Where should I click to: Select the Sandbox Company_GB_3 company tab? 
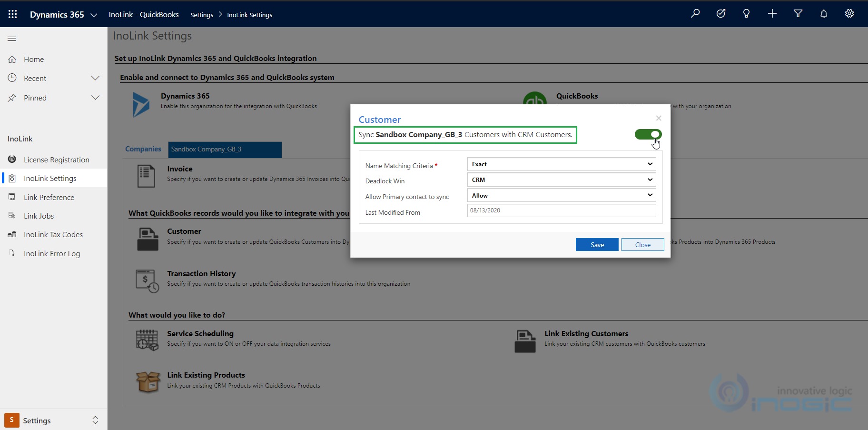click(225, 150)
